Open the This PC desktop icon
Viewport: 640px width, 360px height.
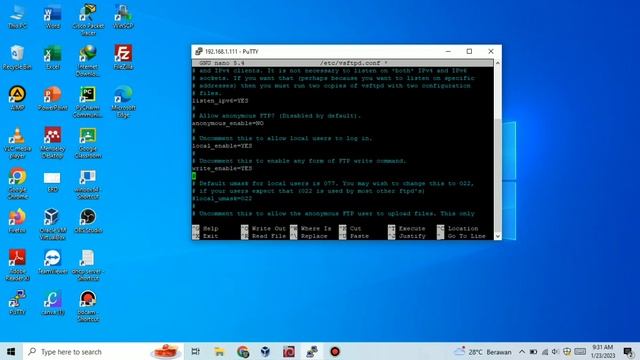click(x=17, y=17)
